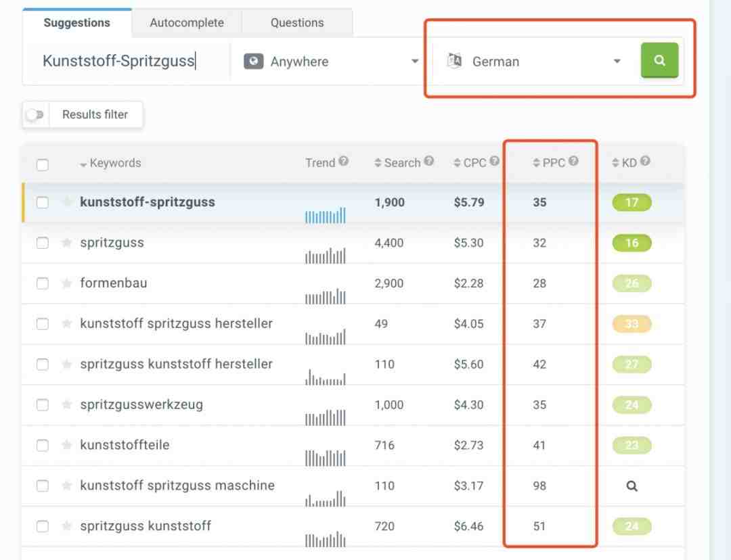Viewport: 731px width, 560px height.
Task: Tick the checkbox for kunststoffteile
Action: pyautogui.click(x=43, y=446)
